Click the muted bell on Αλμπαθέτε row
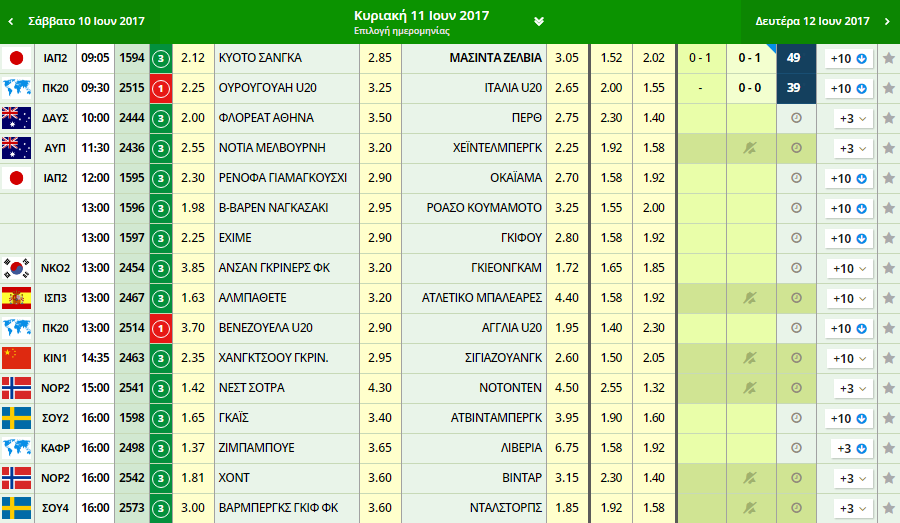The width and height of the screenshot is (900, 523). pos(749,298)
